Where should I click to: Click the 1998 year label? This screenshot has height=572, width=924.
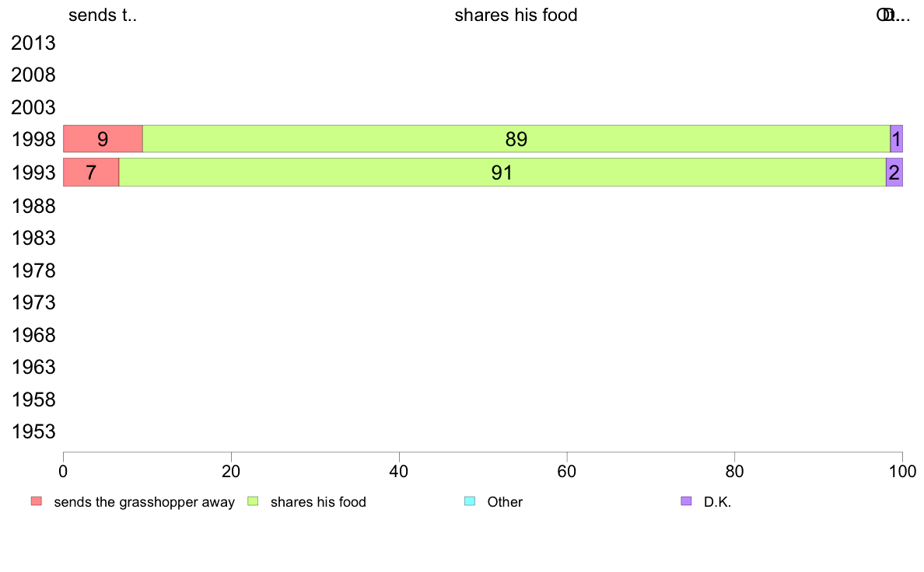pos(33,140)
